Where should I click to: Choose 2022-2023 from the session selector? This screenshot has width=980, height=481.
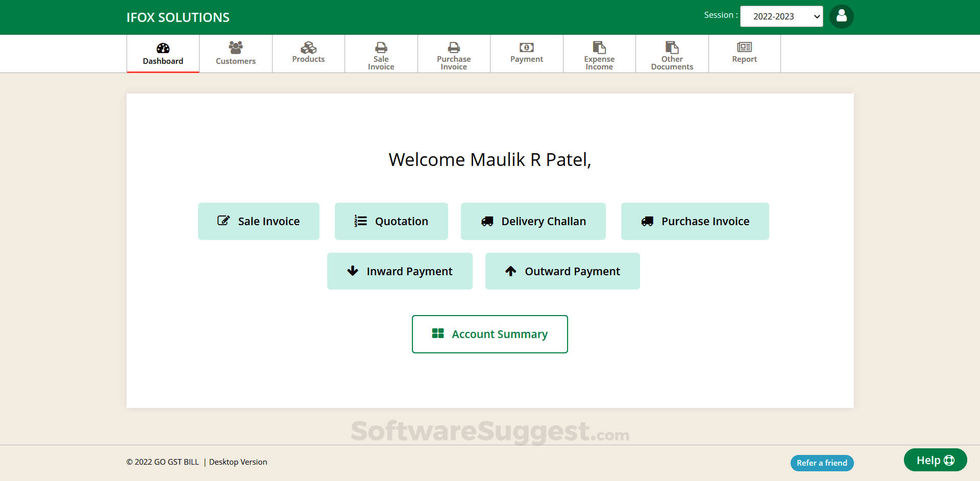[x=781, y=16]
